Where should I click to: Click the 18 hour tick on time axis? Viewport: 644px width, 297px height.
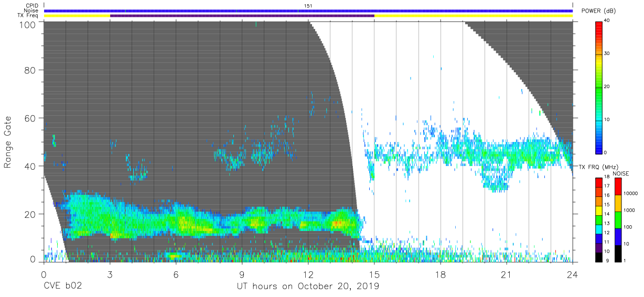pos(441,274)
